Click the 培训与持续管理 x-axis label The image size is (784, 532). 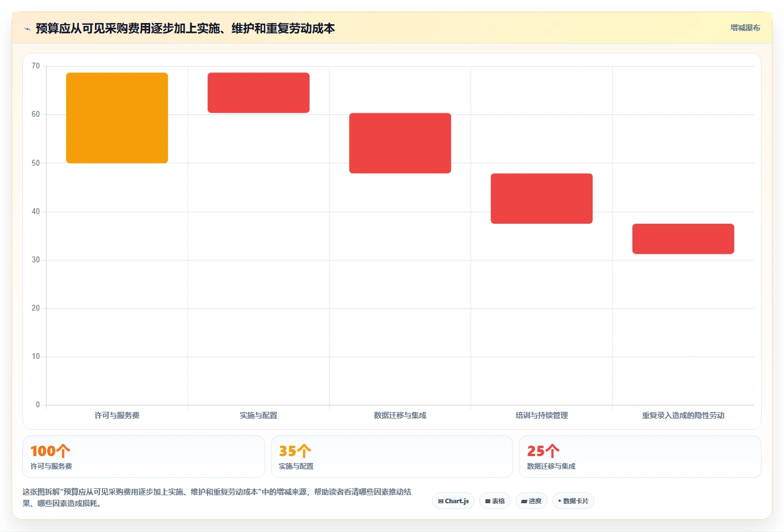click(541, 415)
